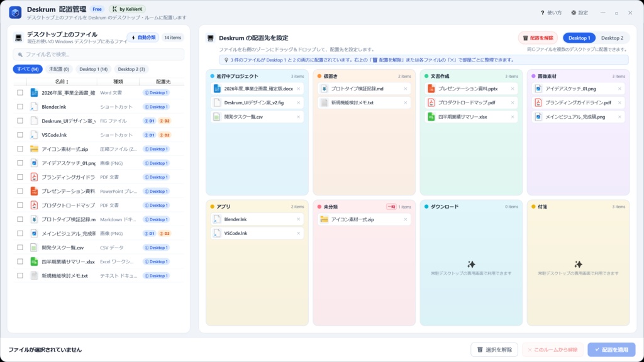Image resolution: width=644 pixels, height=362 pixels.
Task: Click the D1 badge on メインビジュアル_完成稿 row
Action: point(150,234)
